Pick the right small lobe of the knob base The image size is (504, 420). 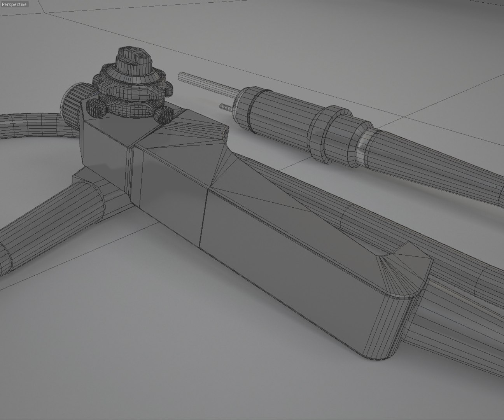tap(162, 114)
